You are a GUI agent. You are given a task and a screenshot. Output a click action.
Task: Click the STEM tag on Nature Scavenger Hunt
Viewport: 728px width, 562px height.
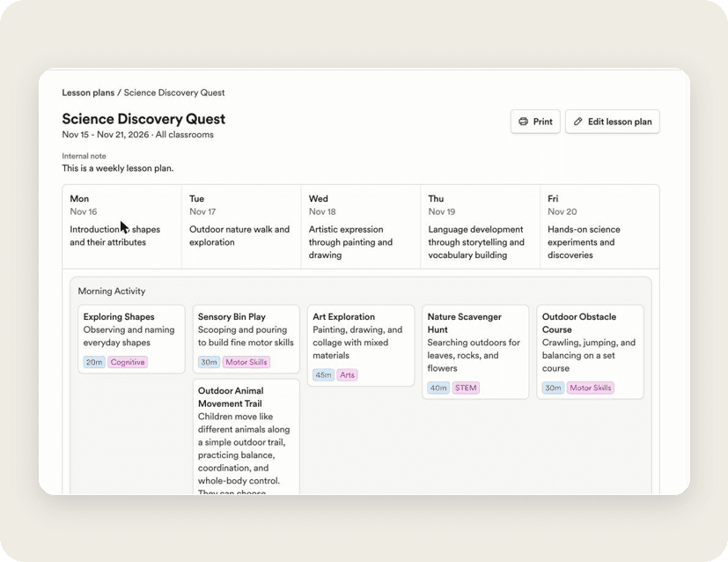[x=466, y=388]
